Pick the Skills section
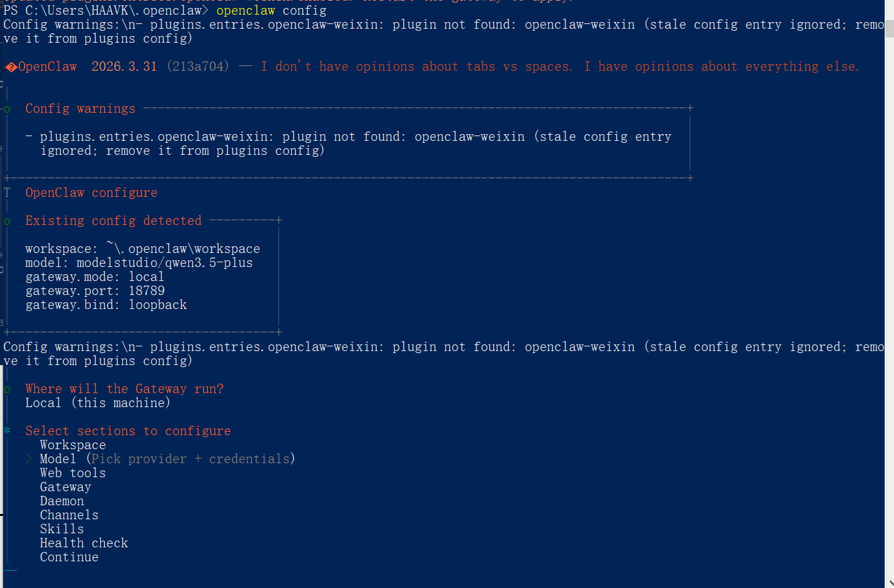 click(x=62, y=529)
